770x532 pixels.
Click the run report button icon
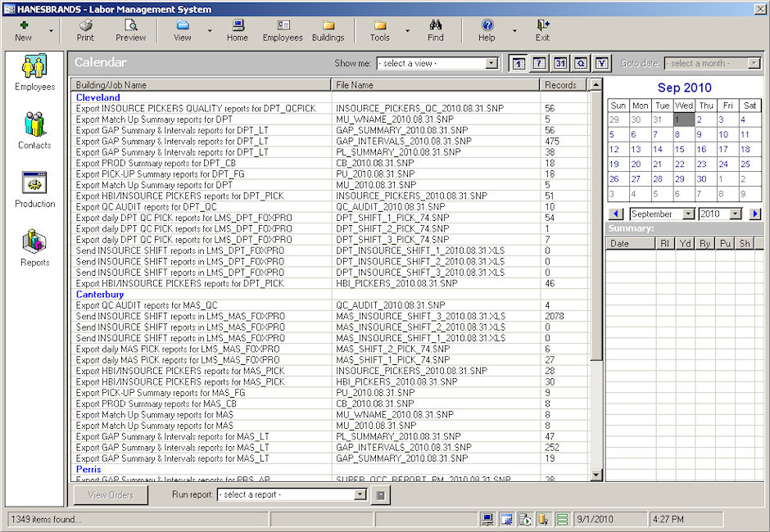coord(380,495)
